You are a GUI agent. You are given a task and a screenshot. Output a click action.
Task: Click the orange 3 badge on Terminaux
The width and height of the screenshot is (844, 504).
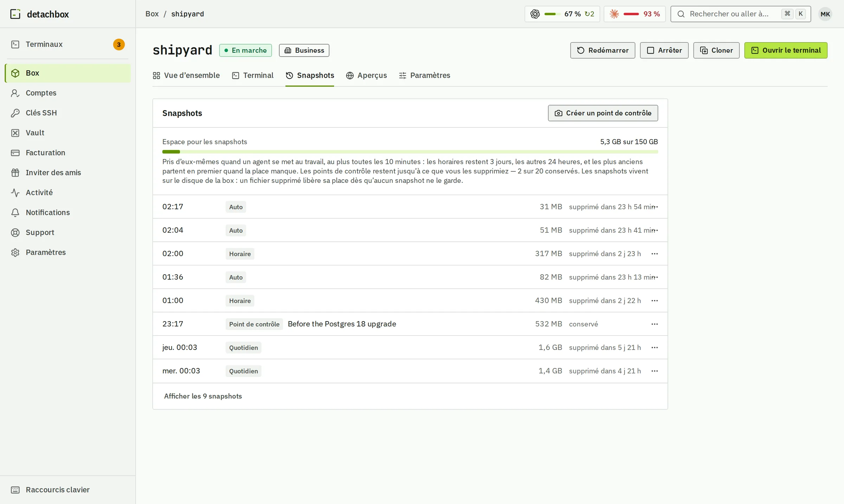pyautogui.click(x=119, y=45)
